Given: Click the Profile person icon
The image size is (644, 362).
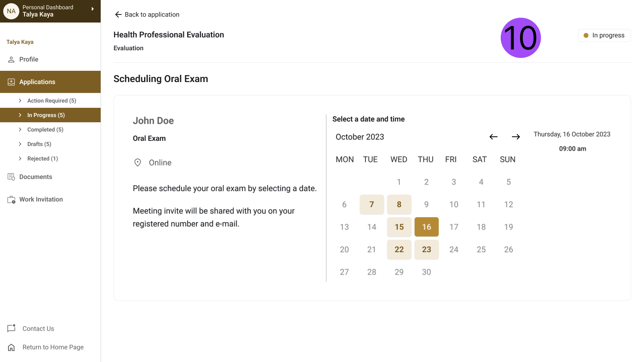Looking at the screenshot, I should [x=11, y=60].
